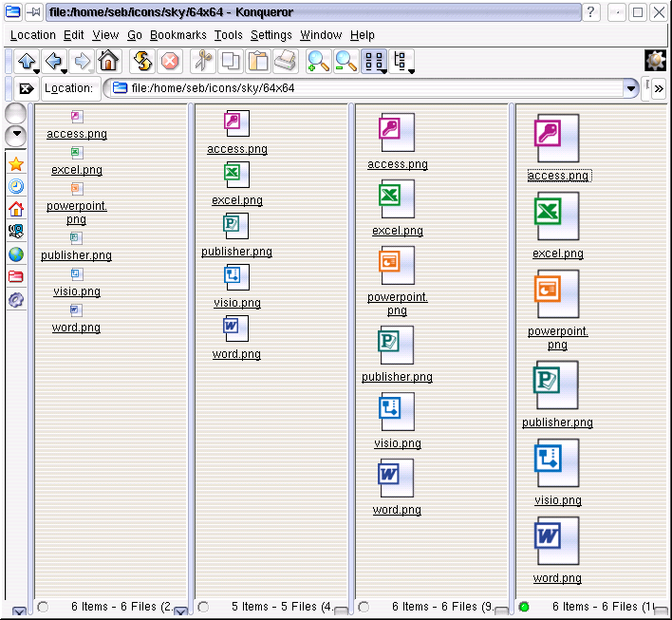The image size is (672, 620).
Task: Toggle link checkbox of third pane
Action: [x=501, y=611]
